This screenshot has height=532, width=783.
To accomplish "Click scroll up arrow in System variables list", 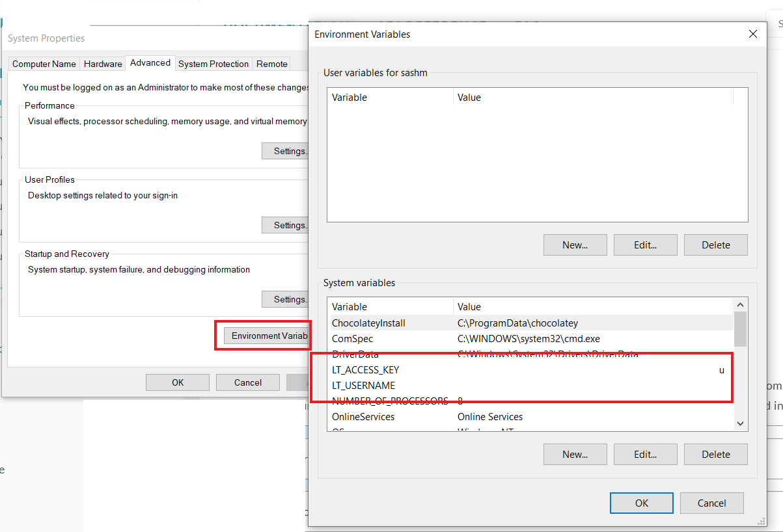I will (x=740, y=305).
